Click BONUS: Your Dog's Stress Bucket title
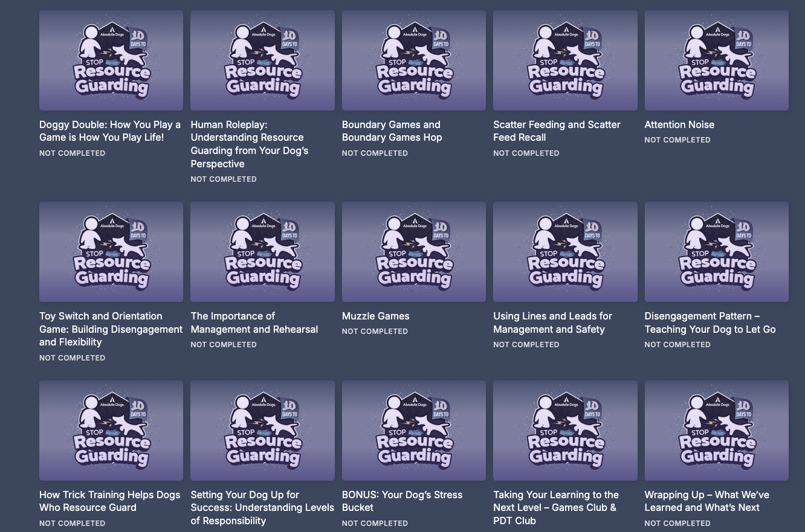The height and width of the screenshot is (532, 805). pos(402,501)
